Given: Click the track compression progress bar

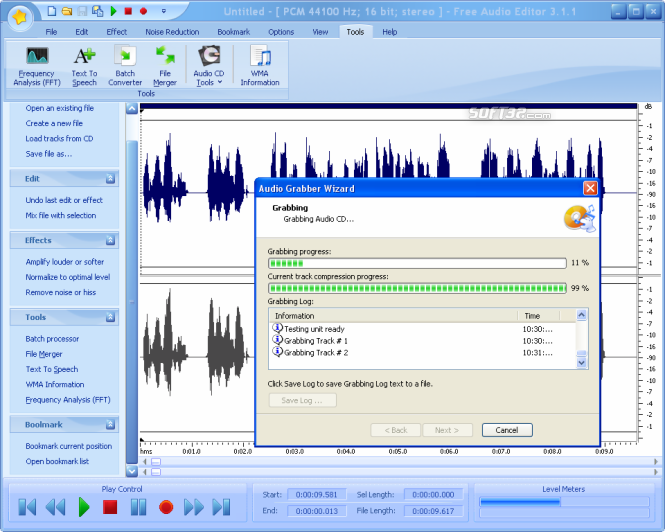Looking at the screenshot, I should point(417,288).
